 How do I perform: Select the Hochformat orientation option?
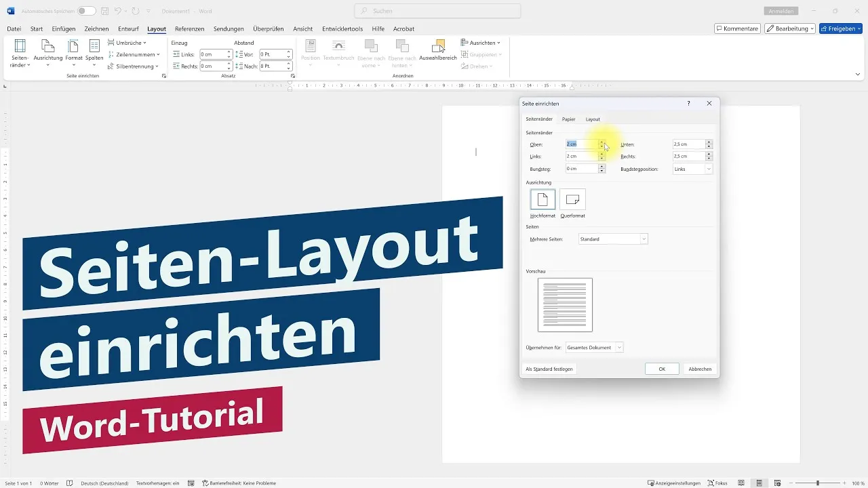(542, 201)
